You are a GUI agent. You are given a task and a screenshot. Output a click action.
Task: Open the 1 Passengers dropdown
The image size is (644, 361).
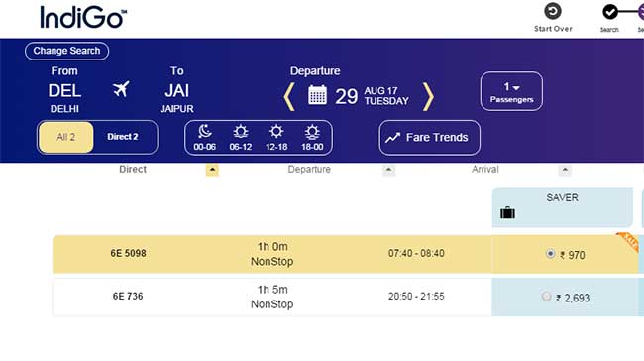511,91
